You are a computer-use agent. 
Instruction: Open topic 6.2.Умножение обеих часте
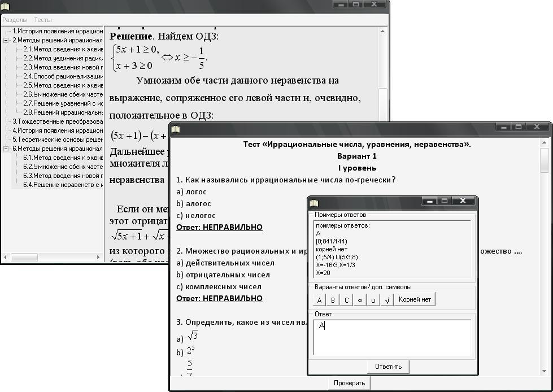(63, 167)
